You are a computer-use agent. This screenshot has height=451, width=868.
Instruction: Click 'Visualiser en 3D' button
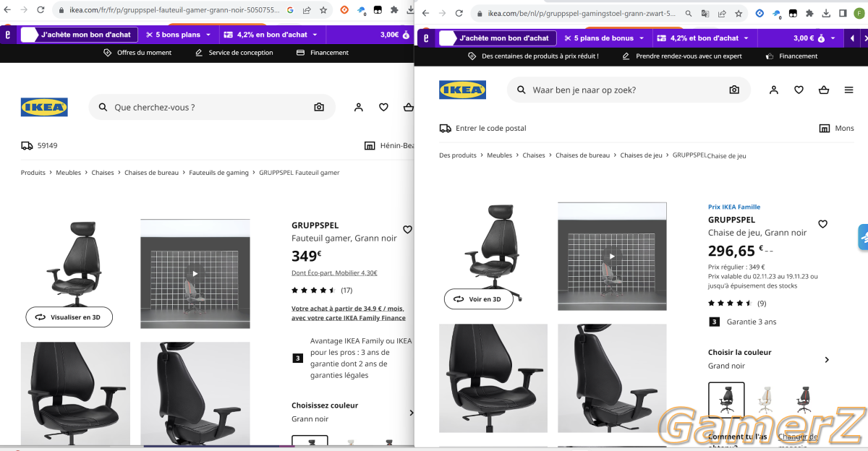point(69,317)
